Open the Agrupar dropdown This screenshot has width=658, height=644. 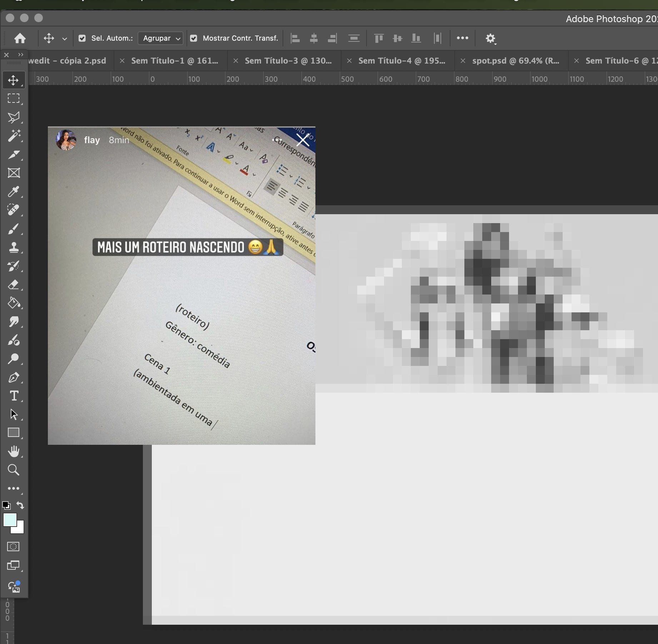pyautogui.click(x=161, y=38)
